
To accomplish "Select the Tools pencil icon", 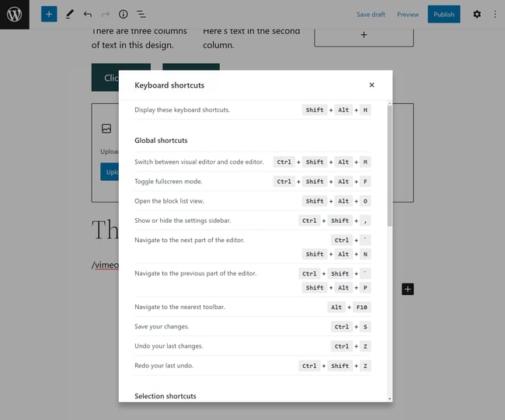I will pos(69,14).
